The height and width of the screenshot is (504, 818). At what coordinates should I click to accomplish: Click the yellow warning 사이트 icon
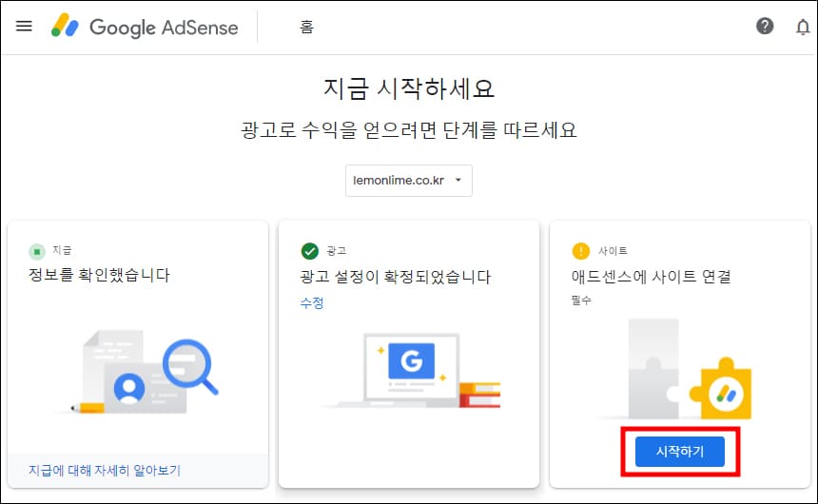point(580,251)
